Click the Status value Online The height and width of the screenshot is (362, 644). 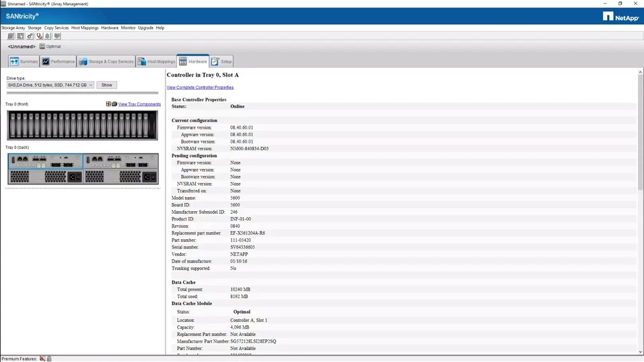(x=237, y=107)
